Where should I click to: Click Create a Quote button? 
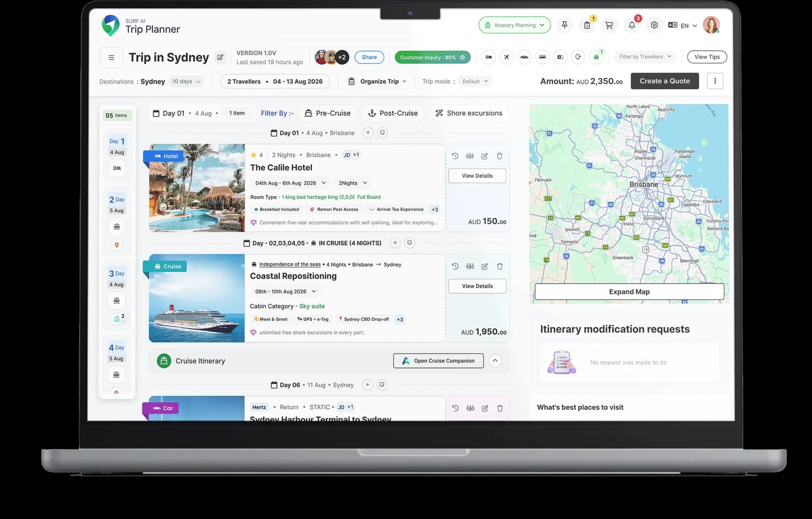click(x=665, y=81)
